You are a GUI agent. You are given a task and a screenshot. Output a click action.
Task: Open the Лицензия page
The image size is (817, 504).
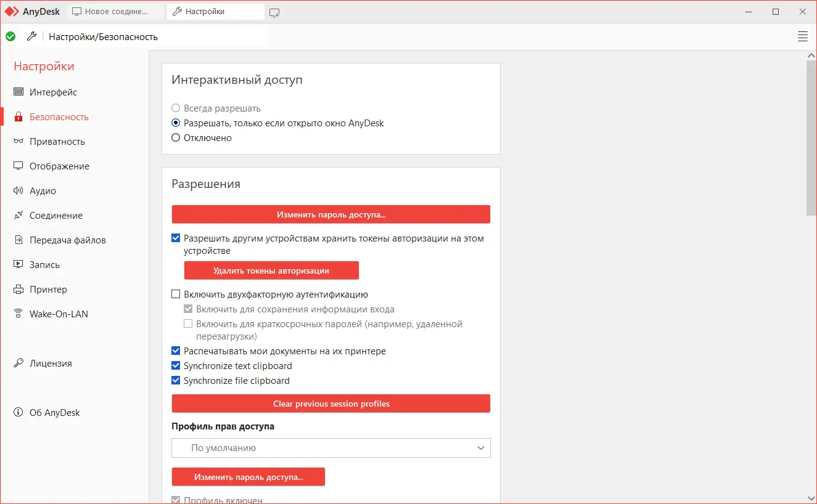(51, 364)
